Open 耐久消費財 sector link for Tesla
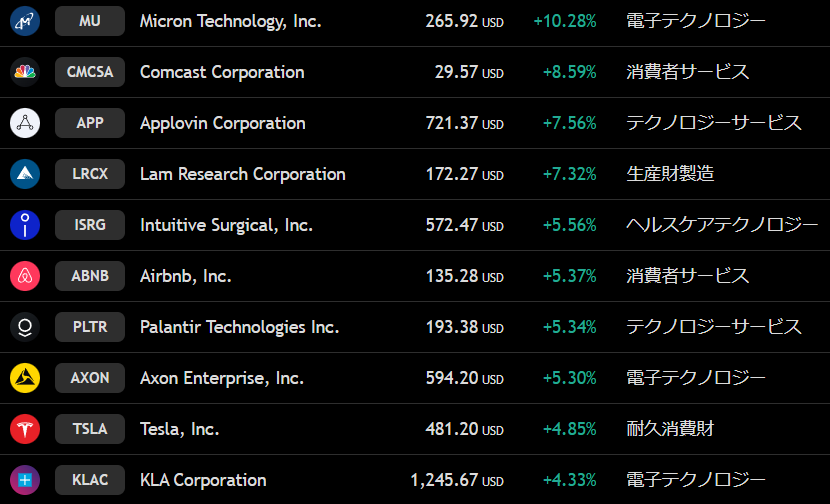This screenshot has height=504, width=830. [670, 429]
